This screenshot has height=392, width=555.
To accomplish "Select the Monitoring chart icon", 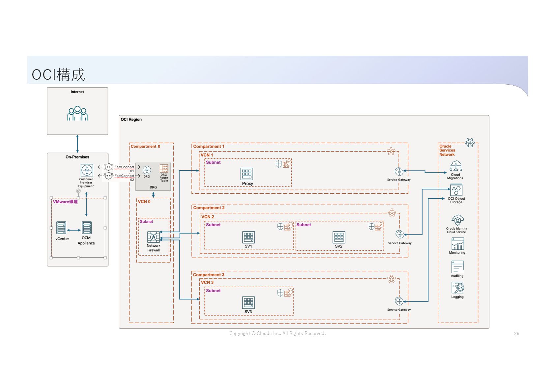I will (458, 244).
